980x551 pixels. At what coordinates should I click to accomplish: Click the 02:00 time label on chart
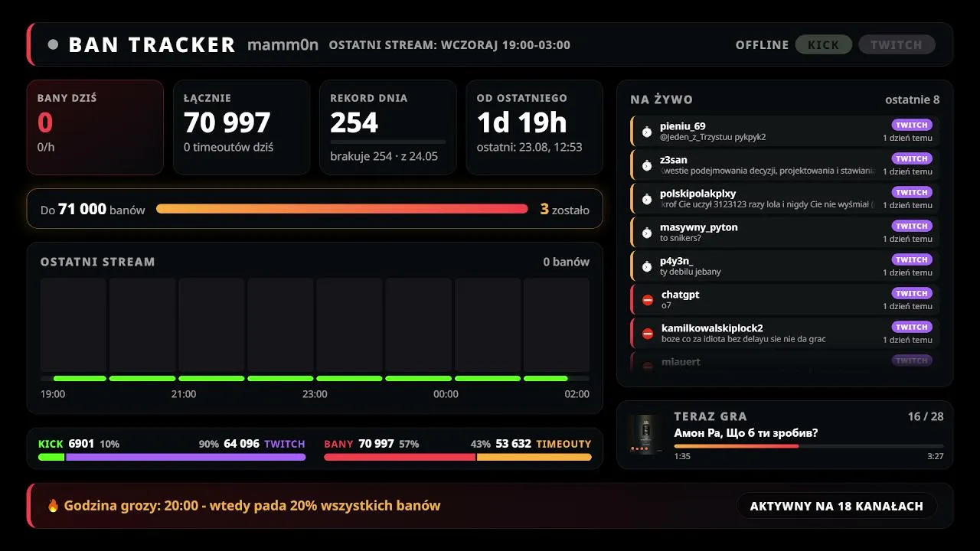pos(577,394)
